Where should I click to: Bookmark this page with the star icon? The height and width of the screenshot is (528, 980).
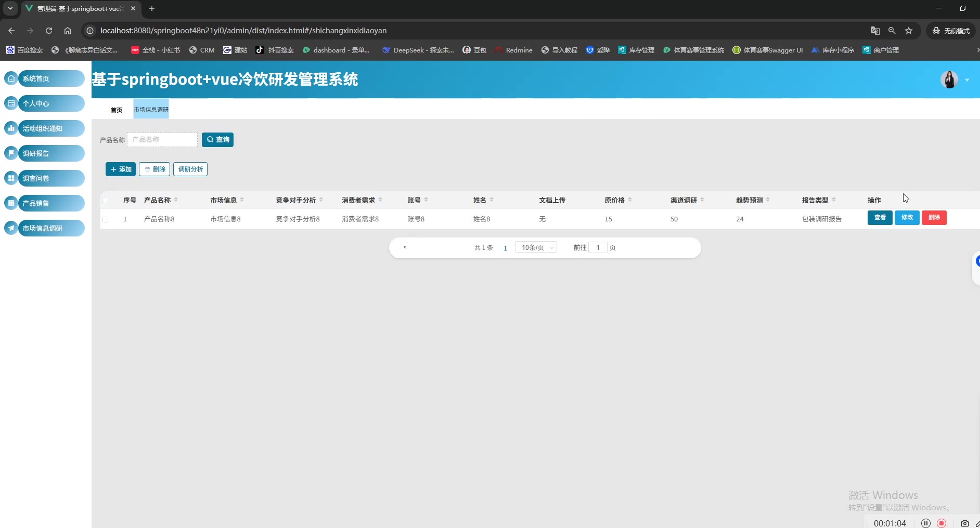[909, 31]
